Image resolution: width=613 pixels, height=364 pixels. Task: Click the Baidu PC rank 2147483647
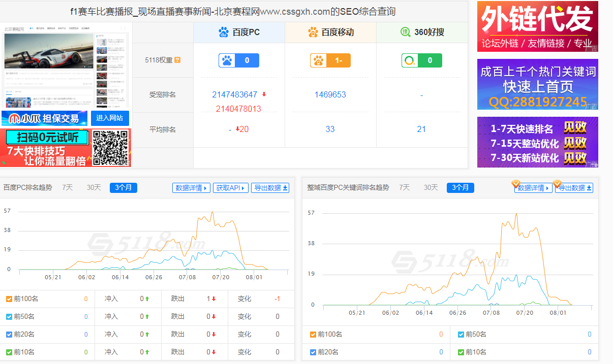tap(235, 94)
